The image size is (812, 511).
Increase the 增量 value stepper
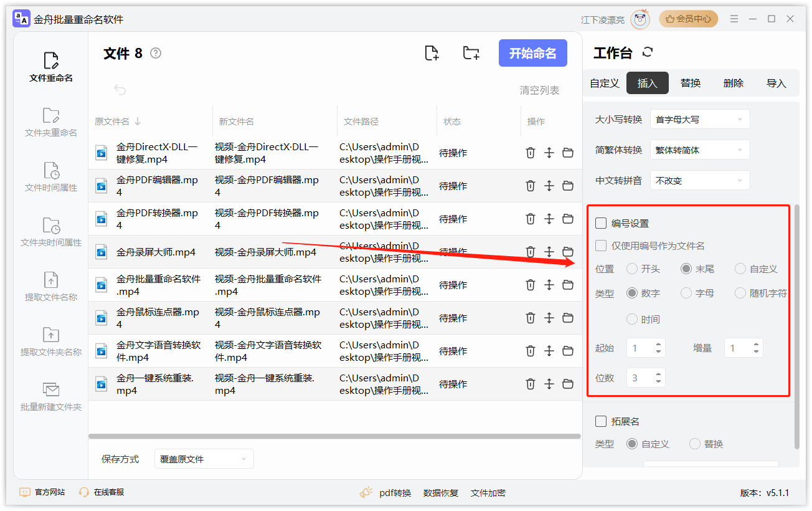tap(756, 344)
